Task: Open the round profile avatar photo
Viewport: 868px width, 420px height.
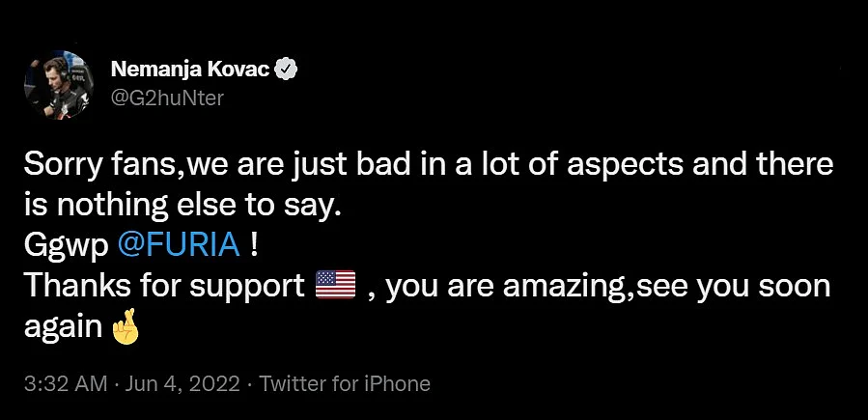Action: click(59, 84)
